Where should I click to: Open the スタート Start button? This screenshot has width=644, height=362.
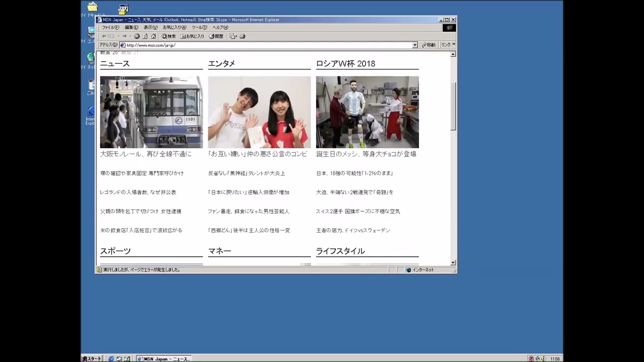[x=92, y=358]
